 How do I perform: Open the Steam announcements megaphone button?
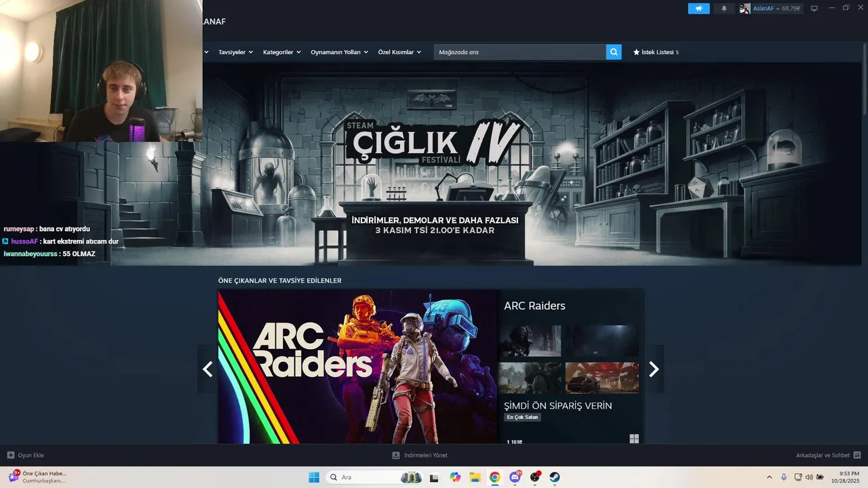click(698, 8)
